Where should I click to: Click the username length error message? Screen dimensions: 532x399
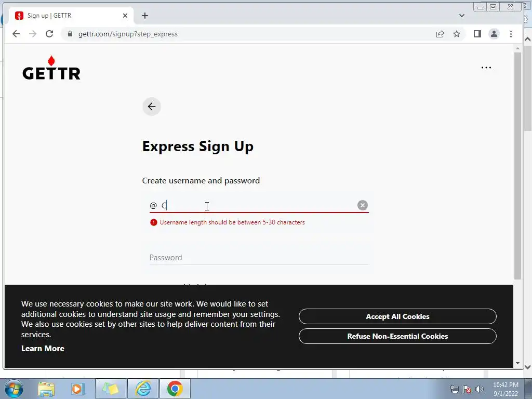pos(232,222)
